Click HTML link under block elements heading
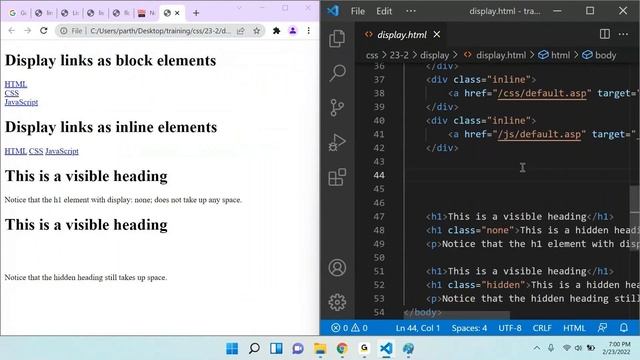Screen dimensions: 640x360 16,84
